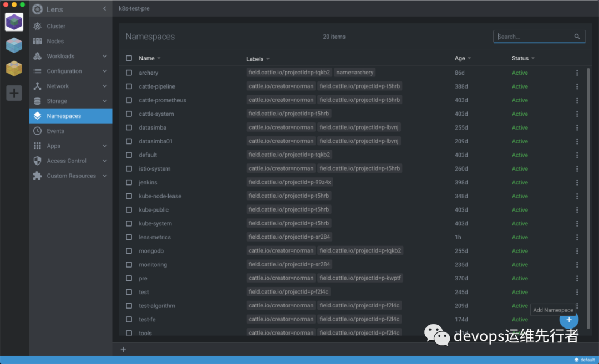Open the archery row three-dot menu

coord(577,73)
